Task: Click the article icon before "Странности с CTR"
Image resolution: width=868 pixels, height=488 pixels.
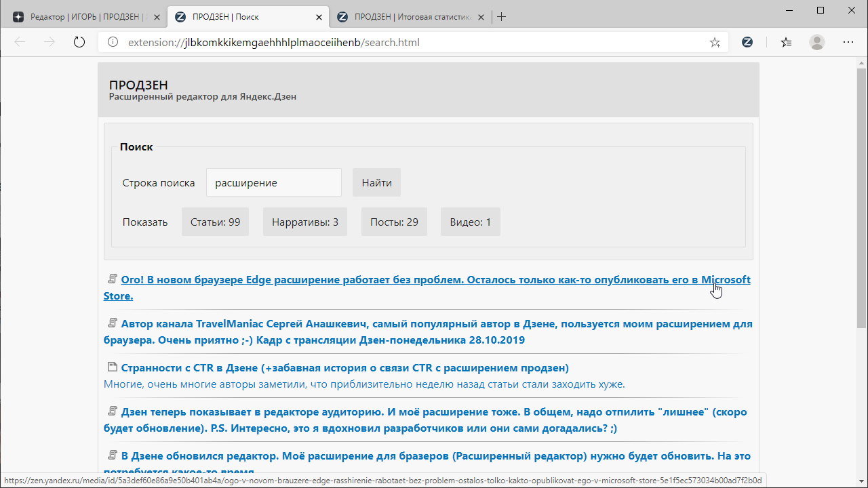Action: coord(113,367)
